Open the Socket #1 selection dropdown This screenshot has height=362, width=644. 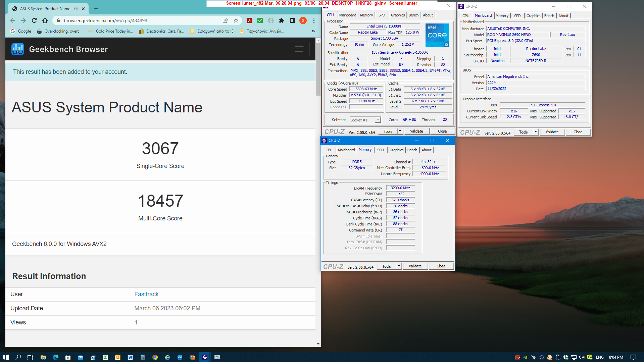[365, 120]
